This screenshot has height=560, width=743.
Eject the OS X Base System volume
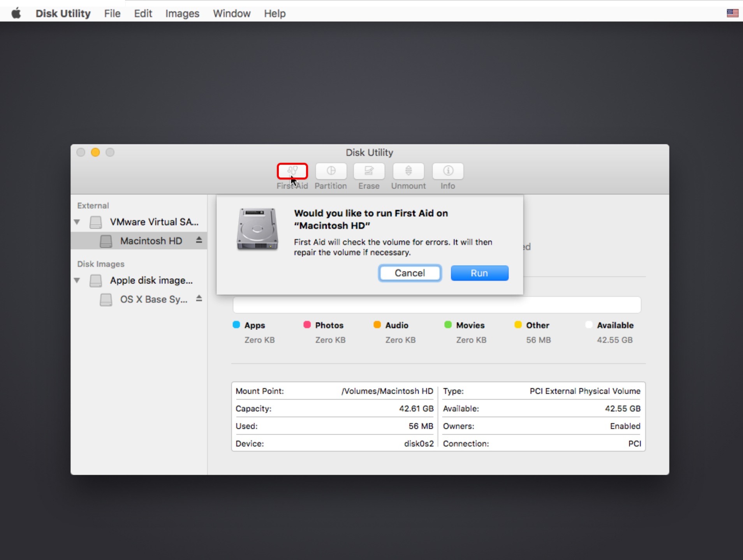[x=199, y=299]
